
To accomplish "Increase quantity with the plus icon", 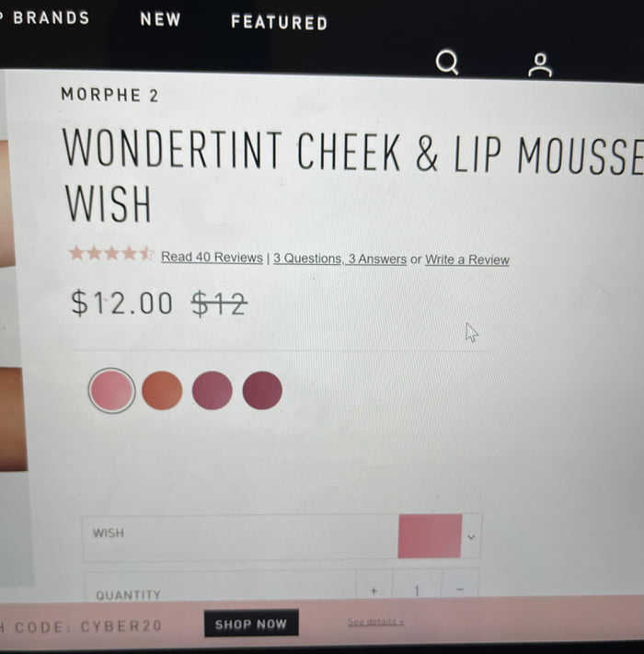I will coord(374,591).
